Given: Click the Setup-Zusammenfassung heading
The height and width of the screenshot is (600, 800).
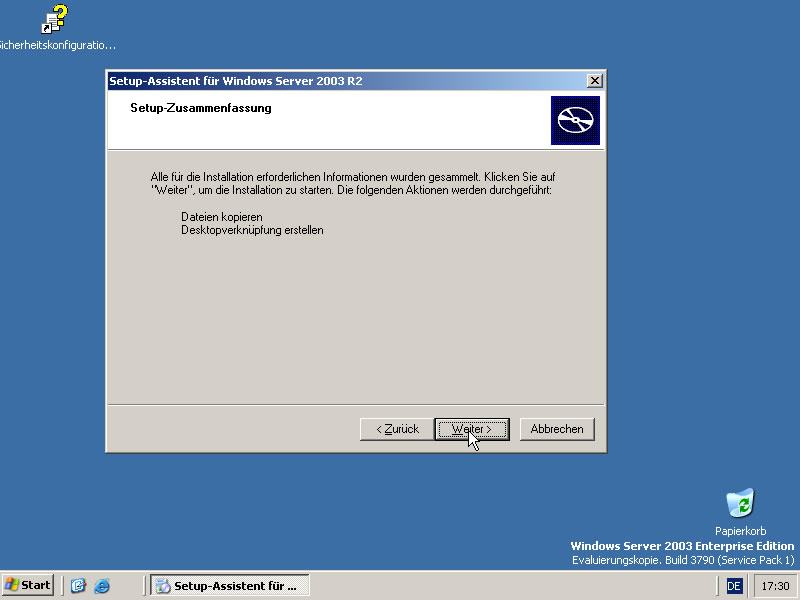Looking at the screenshot, I should coord(200,108).
